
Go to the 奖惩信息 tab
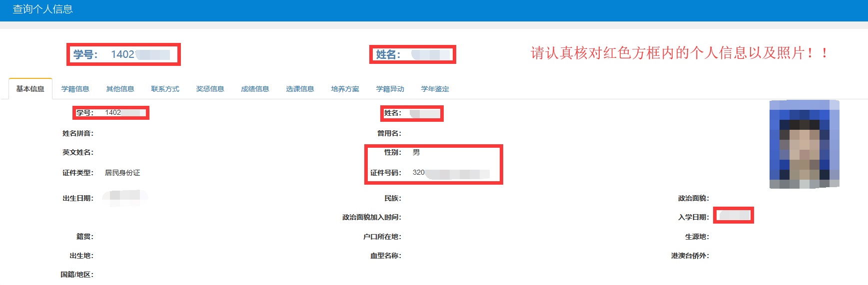pyautogui.click(x=210, y=89)
